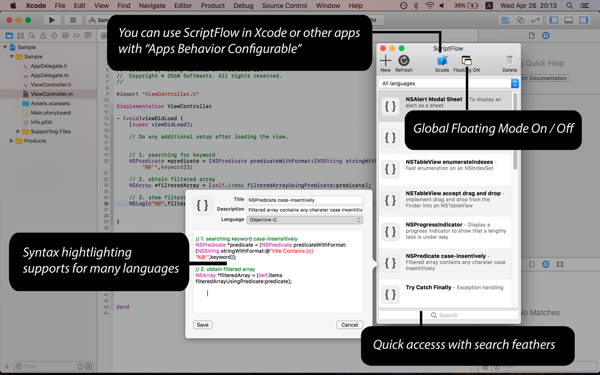Screen dimensions: 600x375
Task: Open the Product menu
Action: (x=212, y=5)
